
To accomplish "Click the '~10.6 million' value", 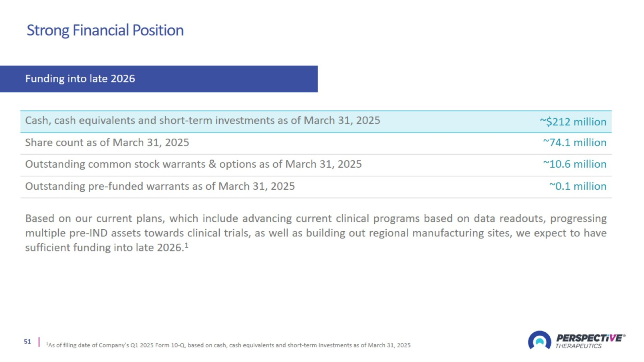I will click(x=574, y=164).
